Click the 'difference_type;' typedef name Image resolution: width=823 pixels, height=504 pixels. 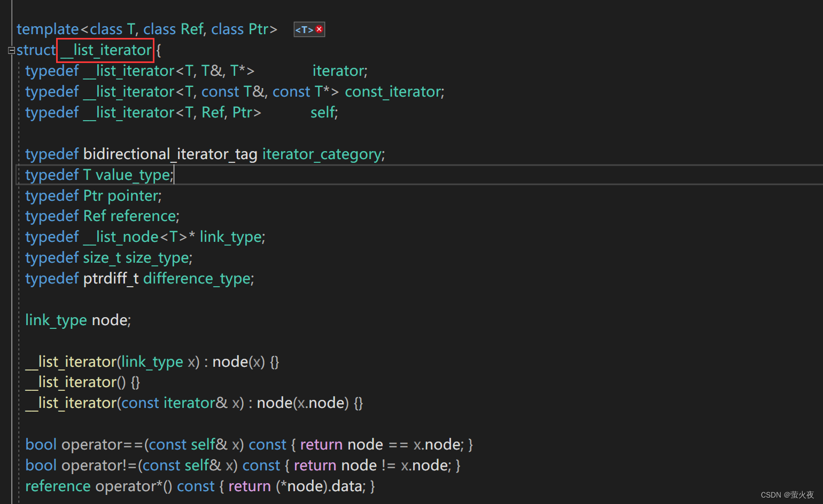coord(199,279)
